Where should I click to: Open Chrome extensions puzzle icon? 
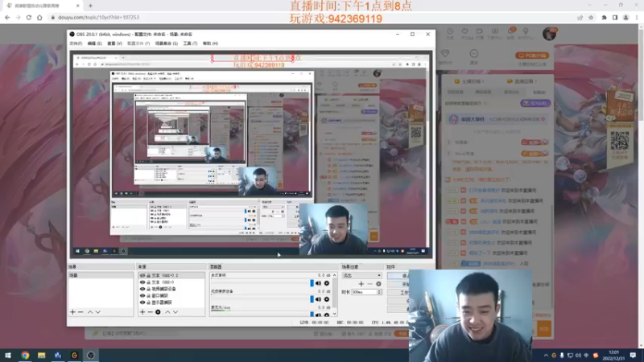[x=605, y=18]
